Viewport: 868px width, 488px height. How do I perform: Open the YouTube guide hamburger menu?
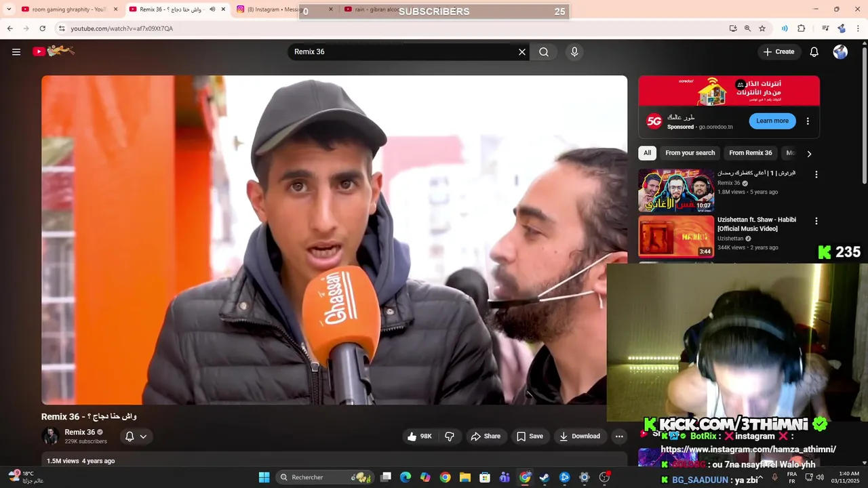(x=16, y=52)
